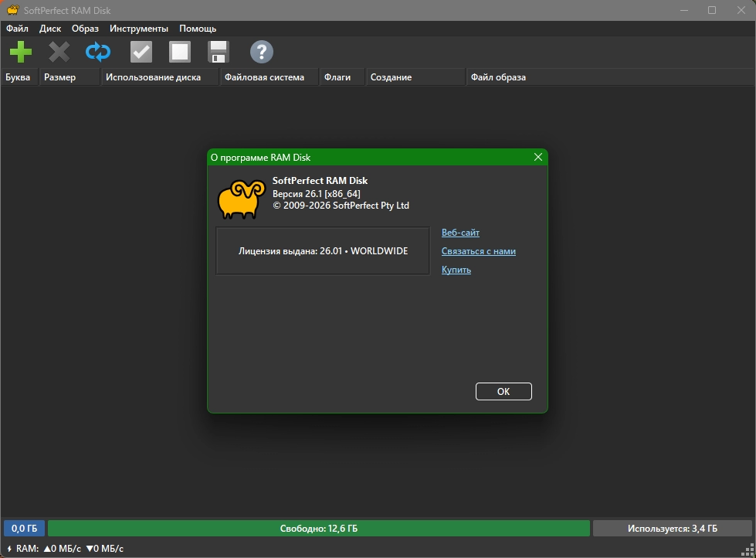Screen dimensions: 756x558
Task: Click the green Свободно: 12,6 ГБ bar
Action: coord(319,529)
